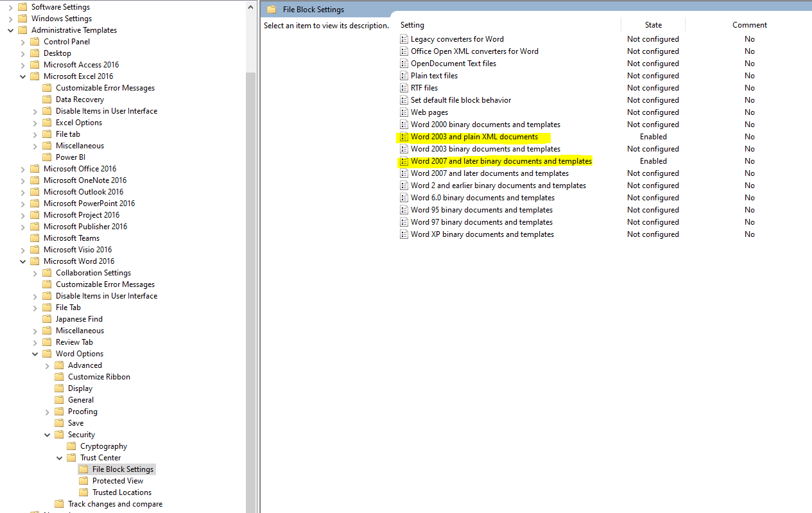Click the Trusted Locations folder icon
Screen dimensions: 812x513
[83, 492]
